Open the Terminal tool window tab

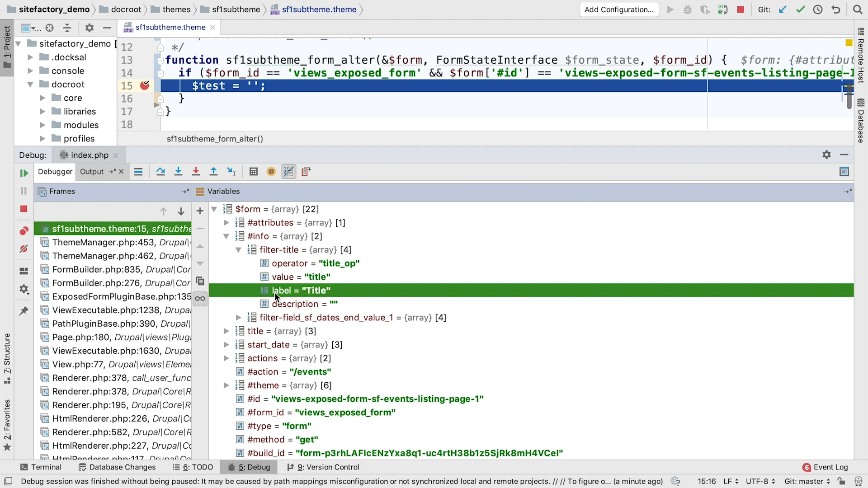pos(41,467)
